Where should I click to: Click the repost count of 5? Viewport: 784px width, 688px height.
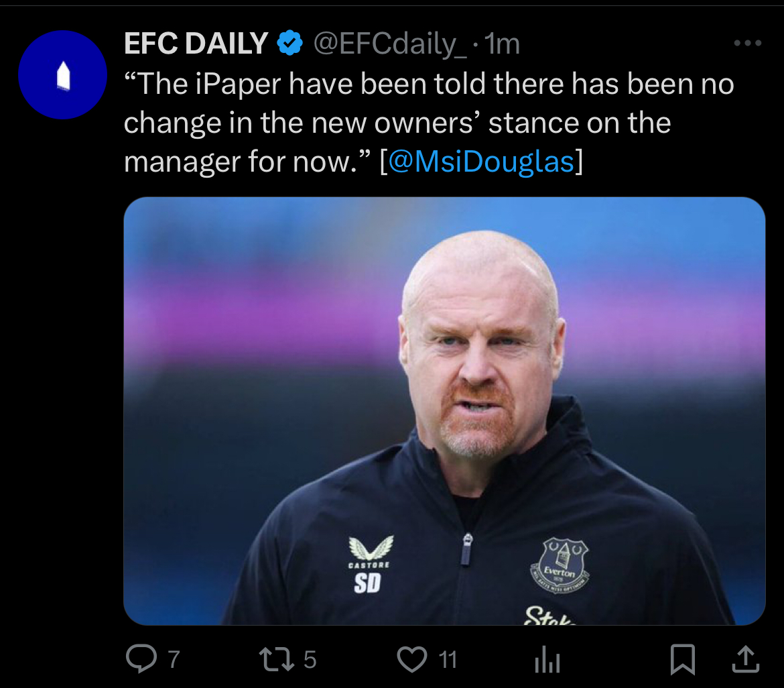click(310, 660)
